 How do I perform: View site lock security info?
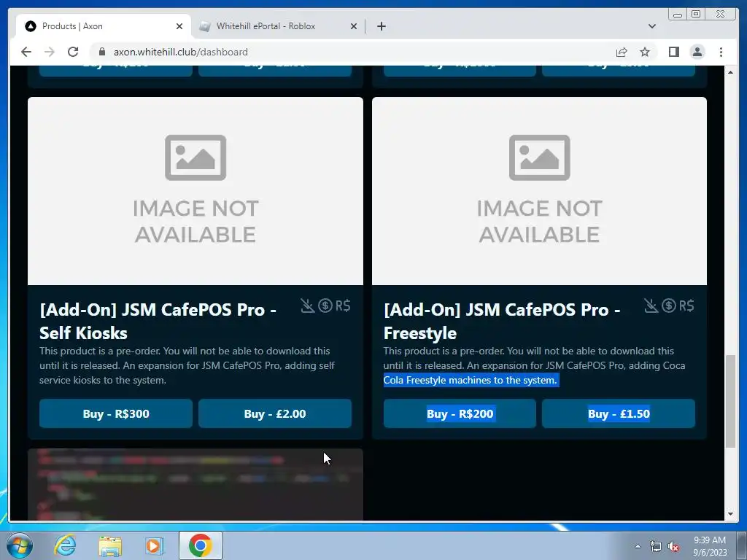(102, 52)
